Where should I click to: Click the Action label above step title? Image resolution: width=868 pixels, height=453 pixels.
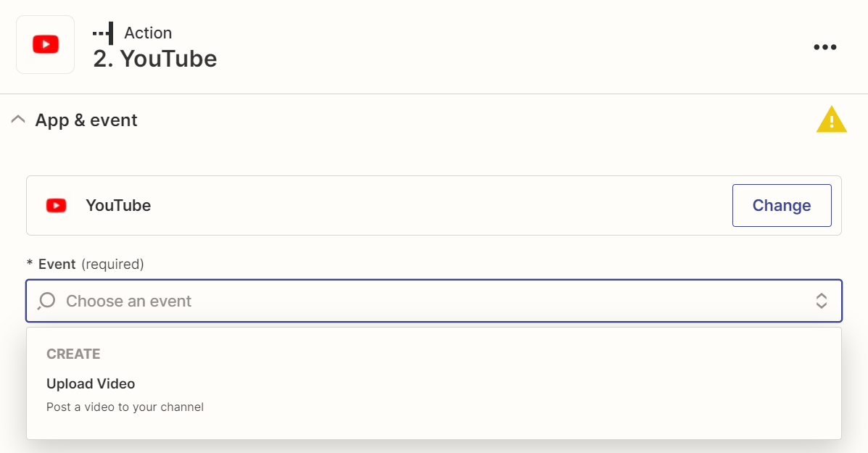[148, 33]
